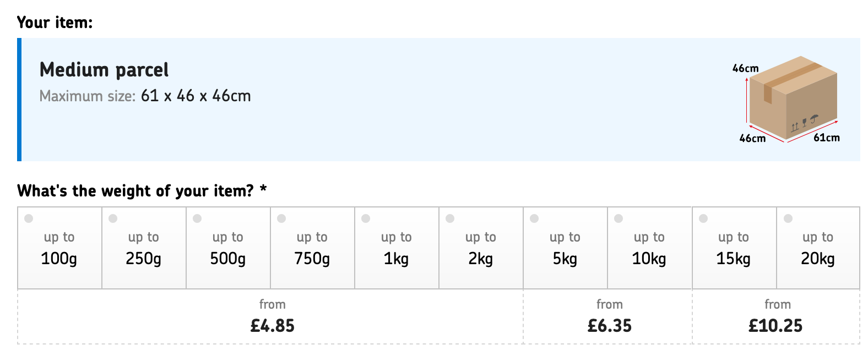Select the up to 250g weight option
The height and width of the screenshot is (350, 868).
click(144, 248)
